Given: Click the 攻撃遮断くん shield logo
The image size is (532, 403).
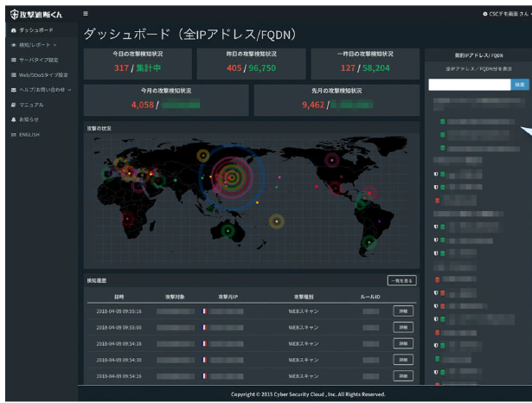Looking at the screenshot, I should tap(12, 14).
